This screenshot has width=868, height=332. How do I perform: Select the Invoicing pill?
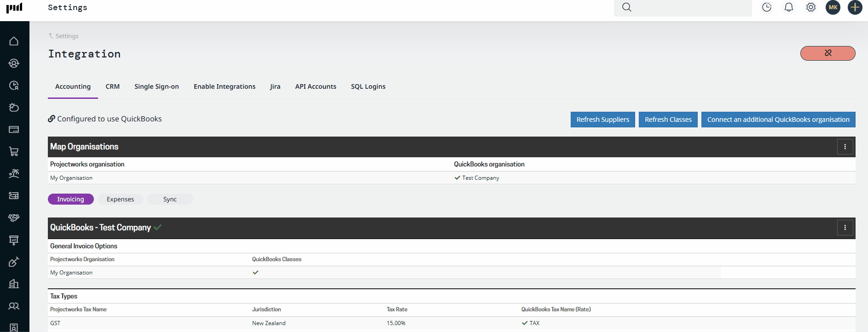[71, 199]
